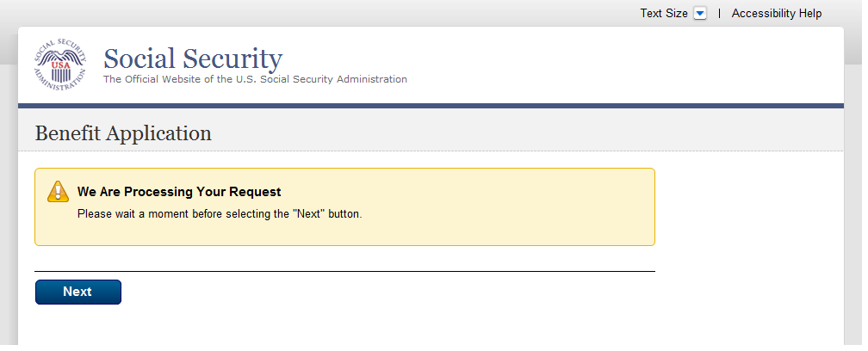
Task: Click the Please wait a moment message
Action: 219,213
